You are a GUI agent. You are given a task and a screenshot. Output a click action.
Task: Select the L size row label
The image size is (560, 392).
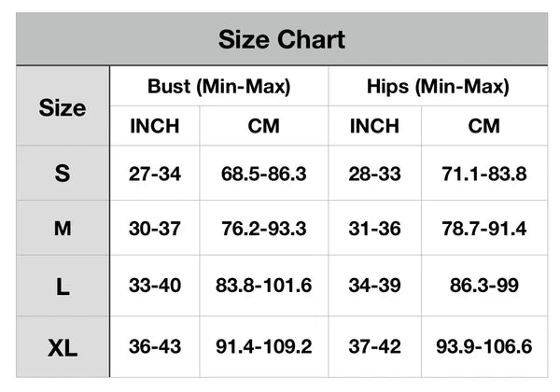click(63, 287)
